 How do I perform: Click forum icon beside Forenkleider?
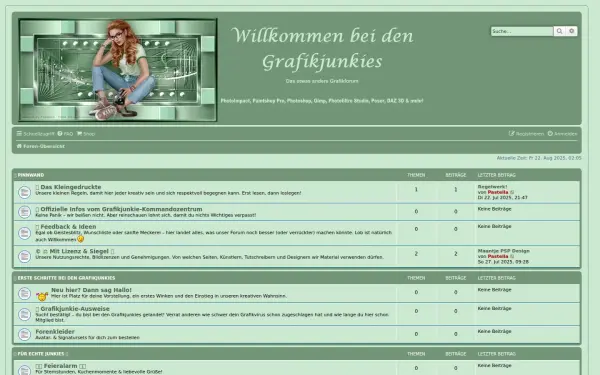click(24, 334)
